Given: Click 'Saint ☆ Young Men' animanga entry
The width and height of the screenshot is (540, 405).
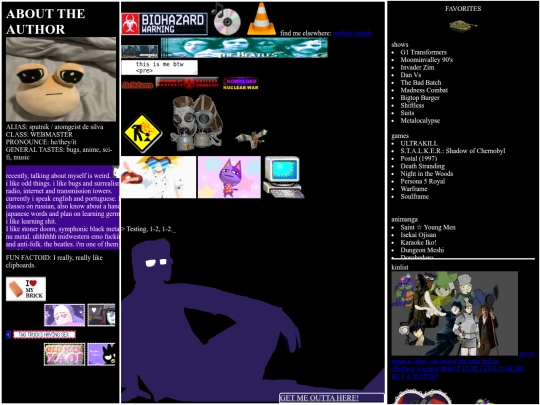Looking at the screenshot, I should click(428, 227).
